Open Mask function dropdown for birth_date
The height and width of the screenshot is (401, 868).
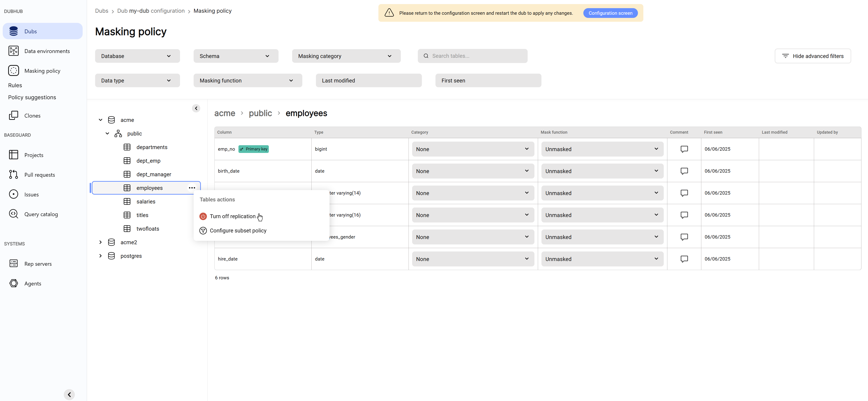coord(602,171)
